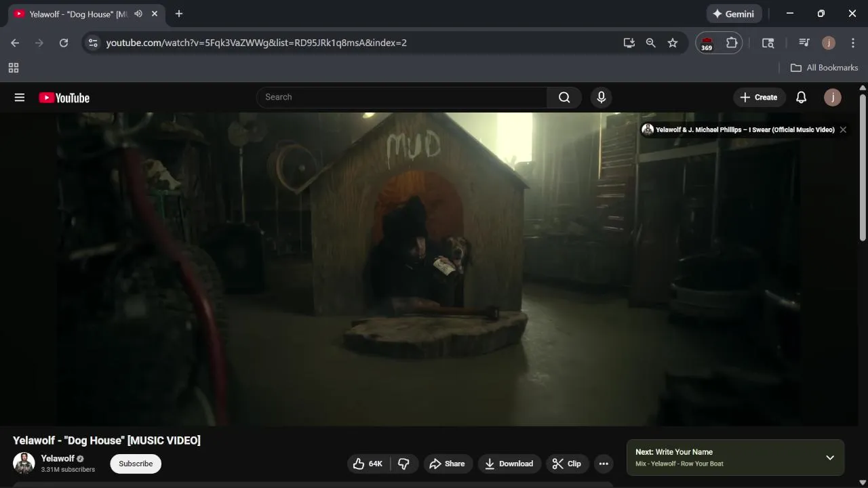Go back in browser history

(15, 43)
